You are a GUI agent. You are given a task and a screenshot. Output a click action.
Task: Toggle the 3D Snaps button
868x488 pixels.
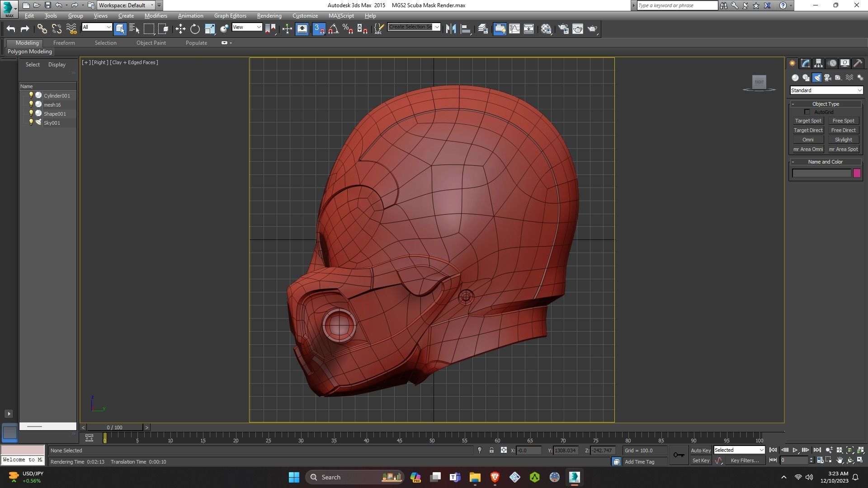[x=319, y=29]
